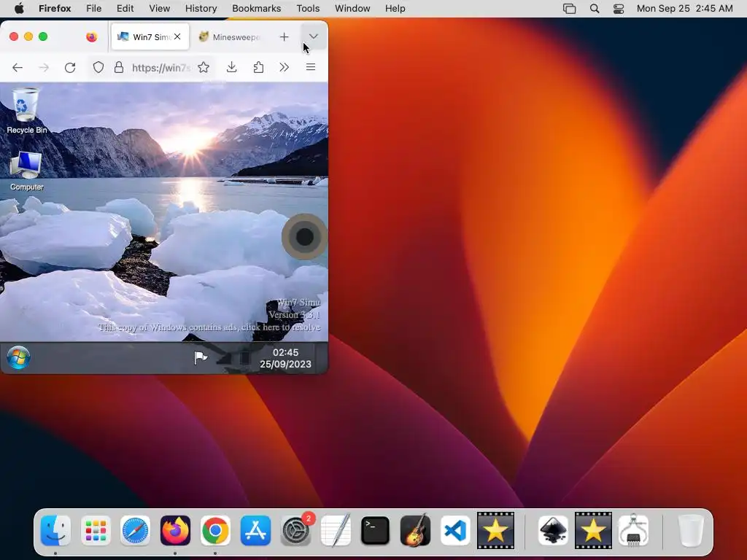
Task: Open the Windows 7 Start orb
Action: (x=18, y=357)
